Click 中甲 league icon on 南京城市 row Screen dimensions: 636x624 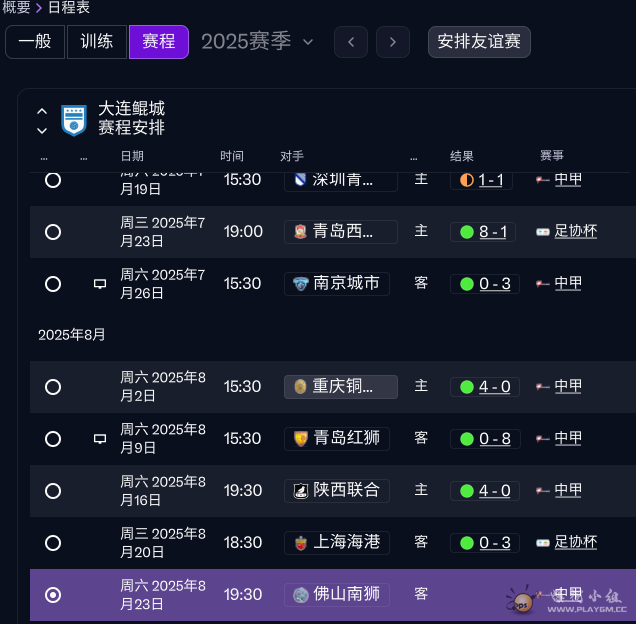click(543, 284)
